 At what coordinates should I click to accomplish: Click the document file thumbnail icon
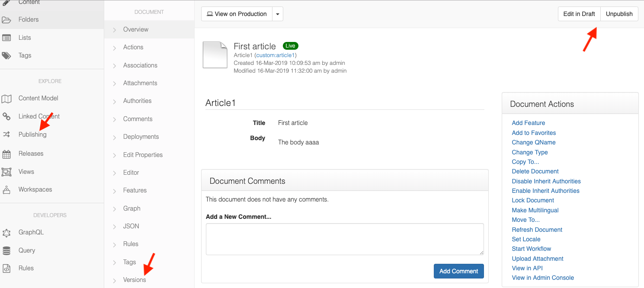(215, 55)
